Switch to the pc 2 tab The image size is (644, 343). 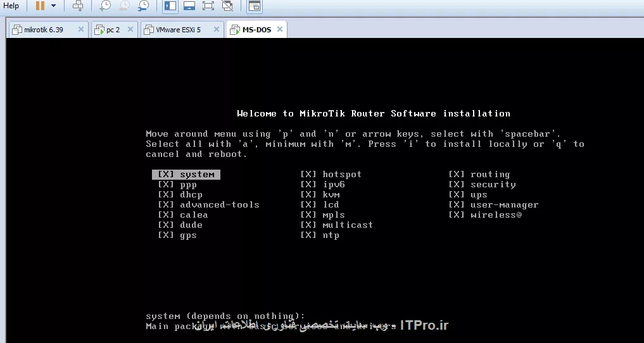click(x=113, y=30)
